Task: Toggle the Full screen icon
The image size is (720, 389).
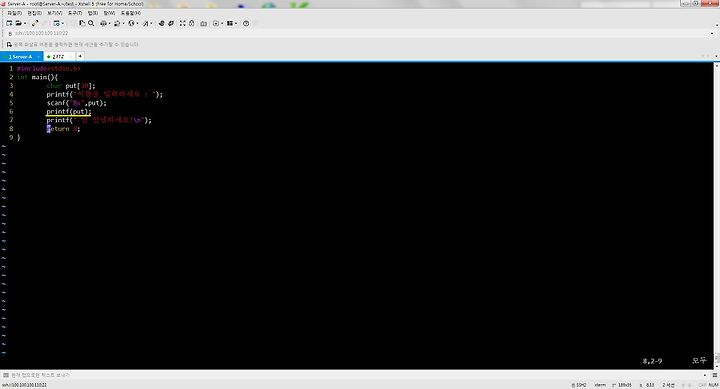Action: click(183, 23)
